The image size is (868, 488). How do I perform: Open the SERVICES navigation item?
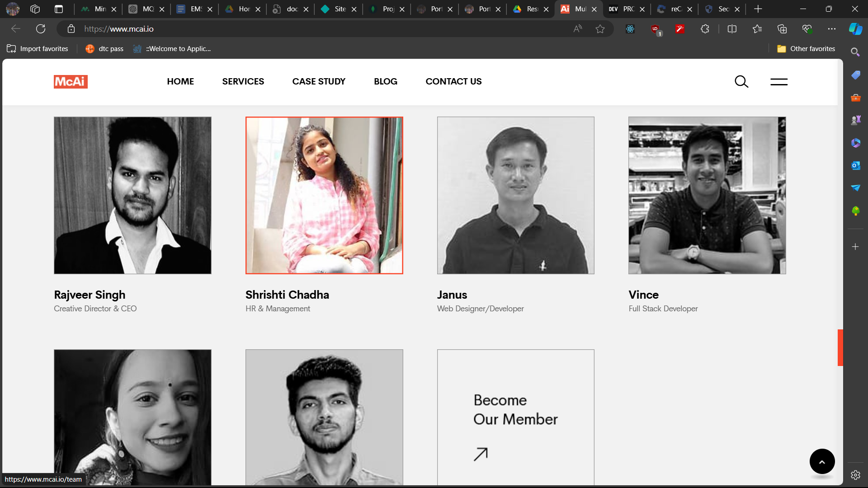click(x=243, y=81)
